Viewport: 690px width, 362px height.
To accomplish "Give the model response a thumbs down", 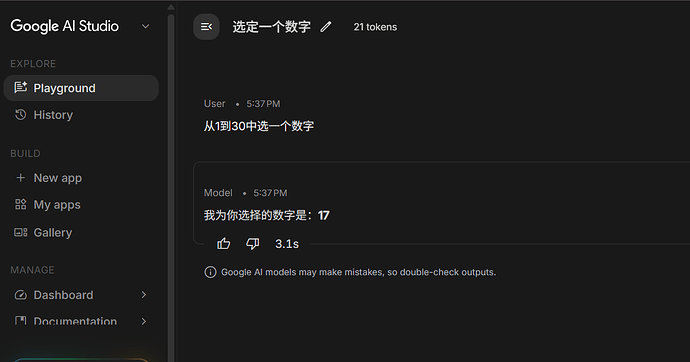I will pyautogui.click(x=253, y=244).
